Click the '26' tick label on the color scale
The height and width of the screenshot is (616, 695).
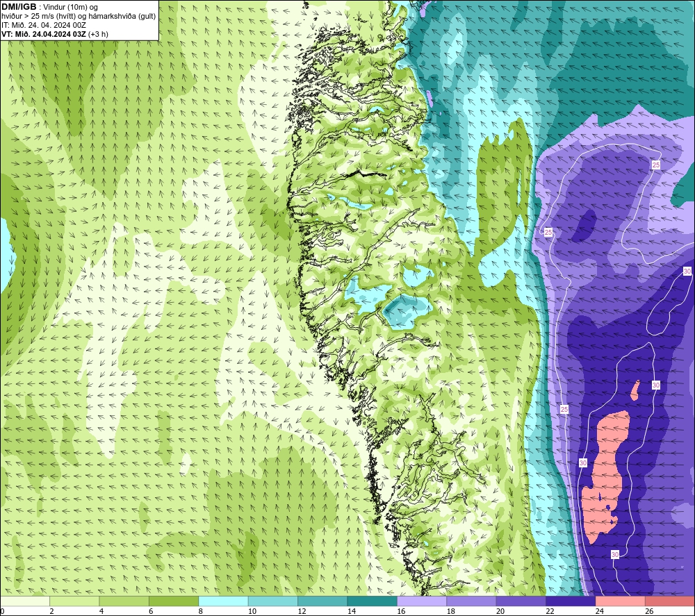[649, 611]
